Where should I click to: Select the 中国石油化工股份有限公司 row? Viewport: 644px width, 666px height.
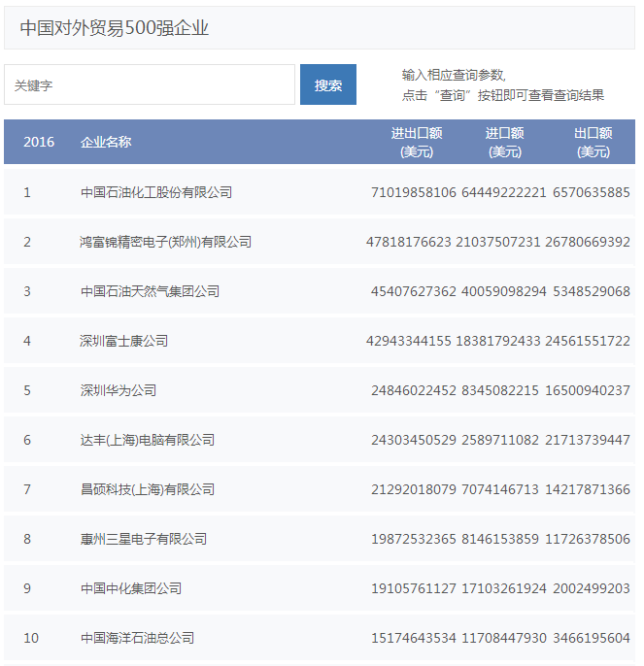tap(156, 192)
